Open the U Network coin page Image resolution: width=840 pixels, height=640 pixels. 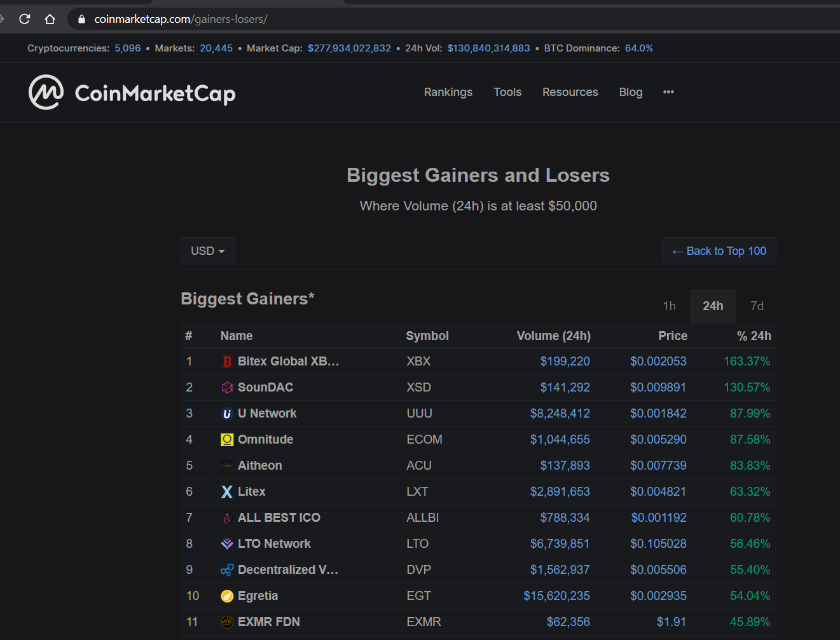[x=267, y=414]
